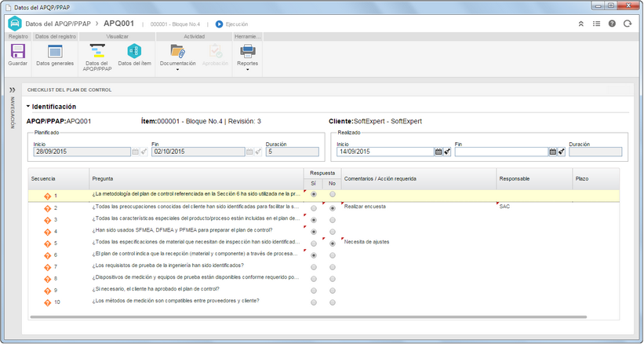
Task: Click the Ejecución play status icon
Action: (x=219, y=24)
